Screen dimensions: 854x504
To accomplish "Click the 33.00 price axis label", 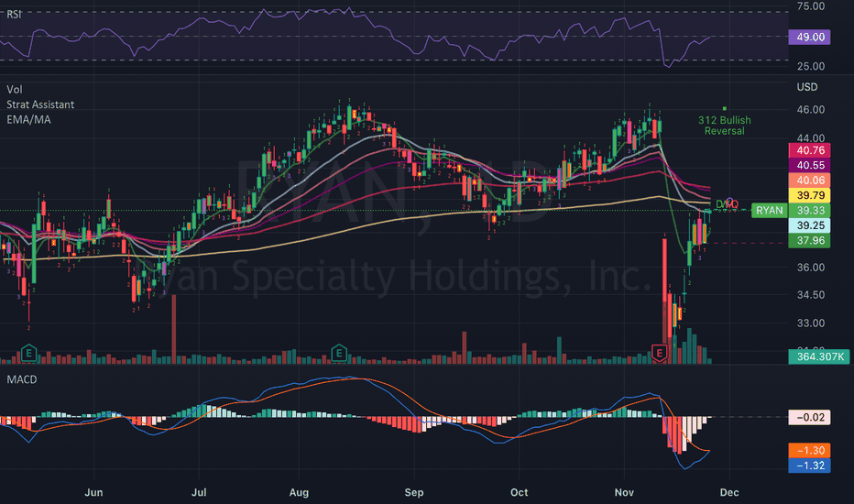I will click(810, 323).
